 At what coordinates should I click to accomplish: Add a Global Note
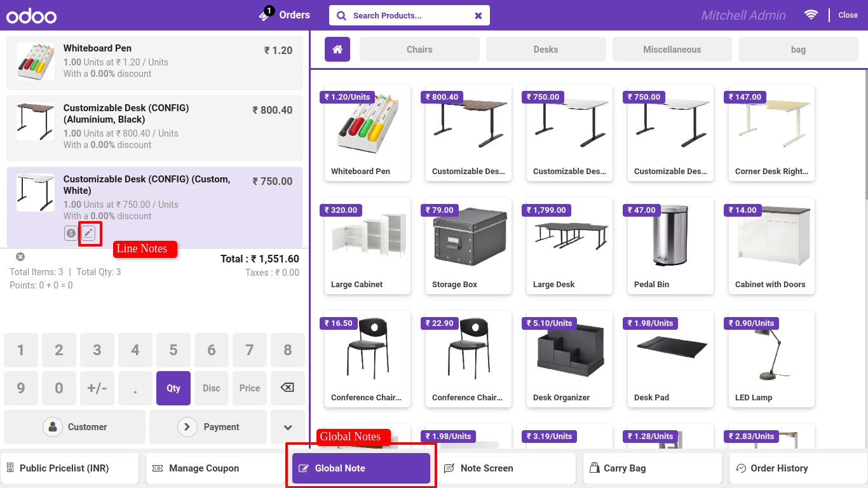pyautogui.click(x=361, y=468)
